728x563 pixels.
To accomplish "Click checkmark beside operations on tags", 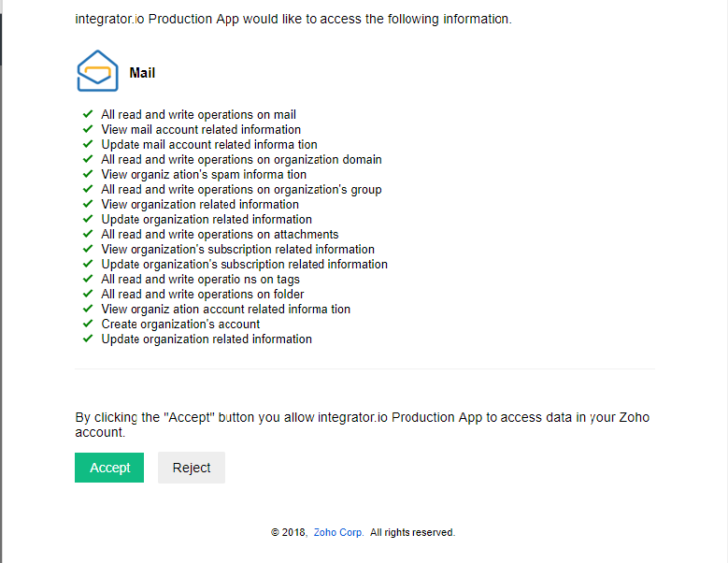I will tap(88, 279).
